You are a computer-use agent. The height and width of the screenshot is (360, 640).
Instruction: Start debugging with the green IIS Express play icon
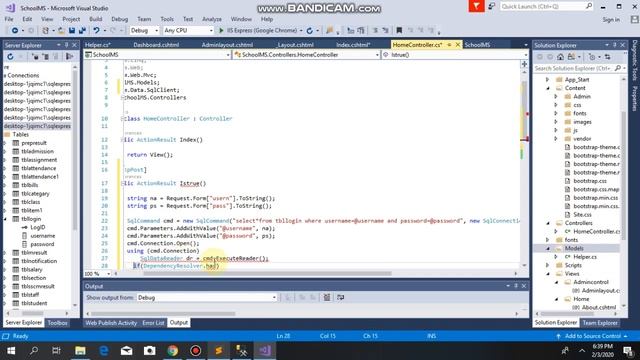[x=221, y=31]
